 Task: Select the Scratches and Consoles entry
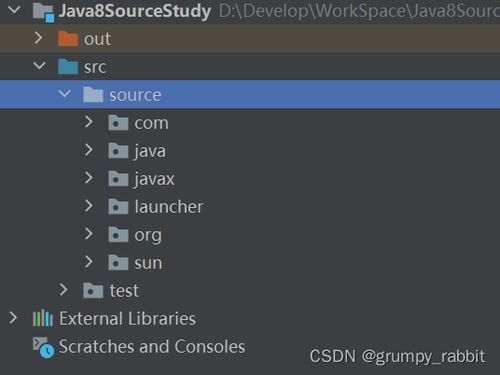(152, 346)
